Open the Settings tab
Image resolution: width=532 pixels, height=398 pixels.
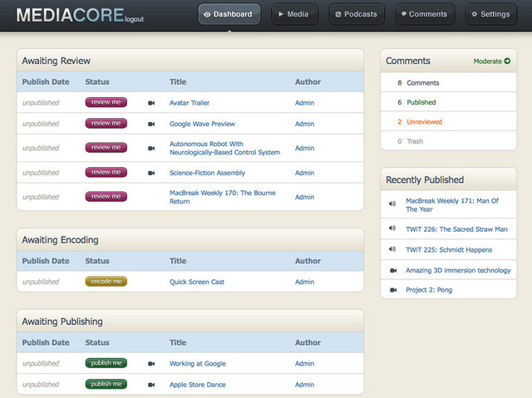click(491, 14)
